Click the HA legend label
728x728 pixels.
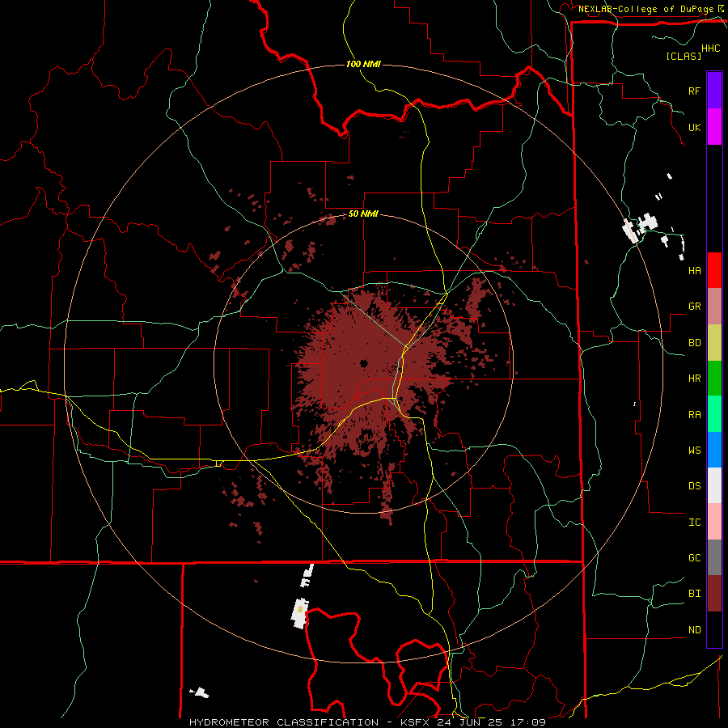point(694,270)
